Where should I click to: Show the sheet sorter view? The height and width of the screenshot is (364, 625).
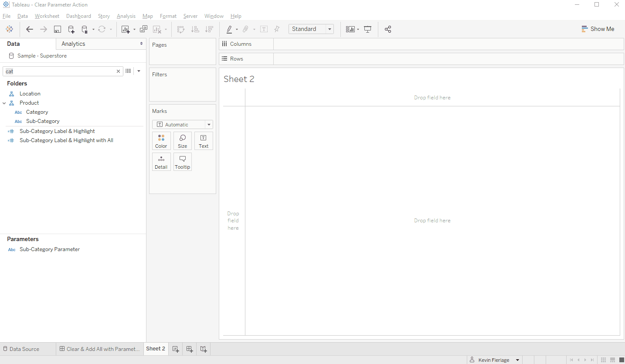click(604, 360)
